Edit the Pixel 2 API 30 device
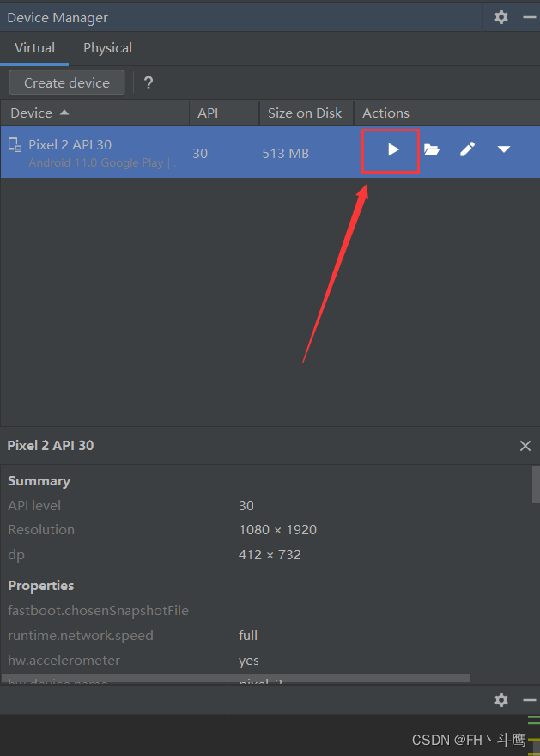The image size is (540, 756). [x=467, y=149]
